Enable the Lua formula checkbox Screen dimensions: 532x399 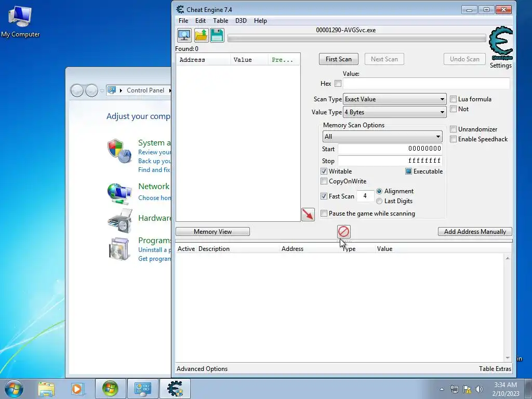click(x=453, y=99)
